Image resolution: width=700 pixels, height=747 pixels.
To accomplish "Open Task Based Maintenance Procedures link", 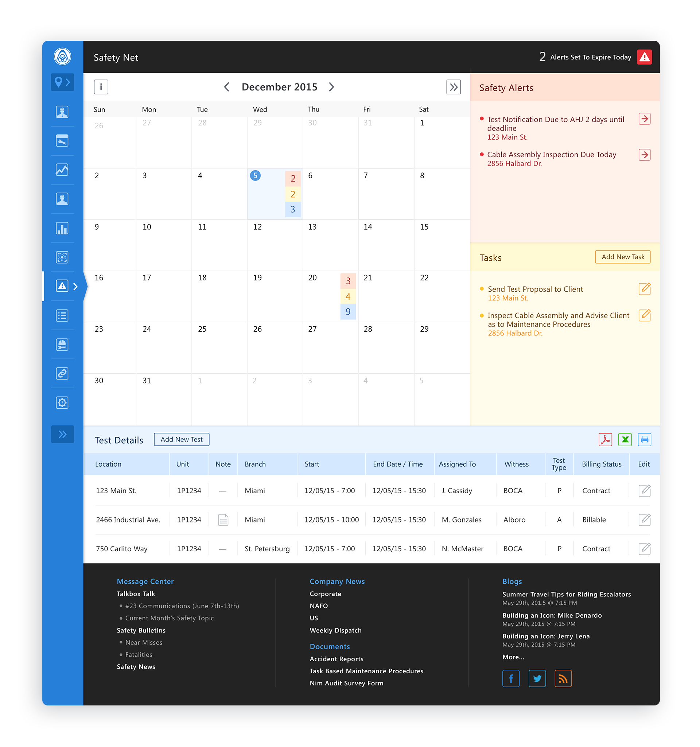I will pos(366,671).
